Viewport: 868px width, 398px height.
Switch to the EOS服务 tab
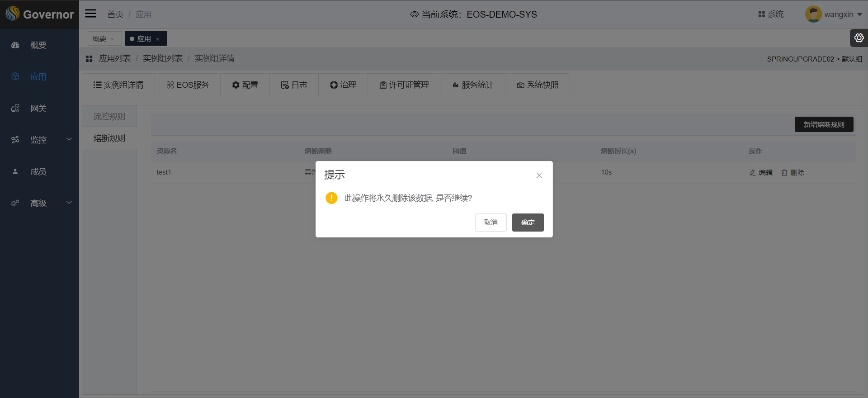(x=188, y=85)
